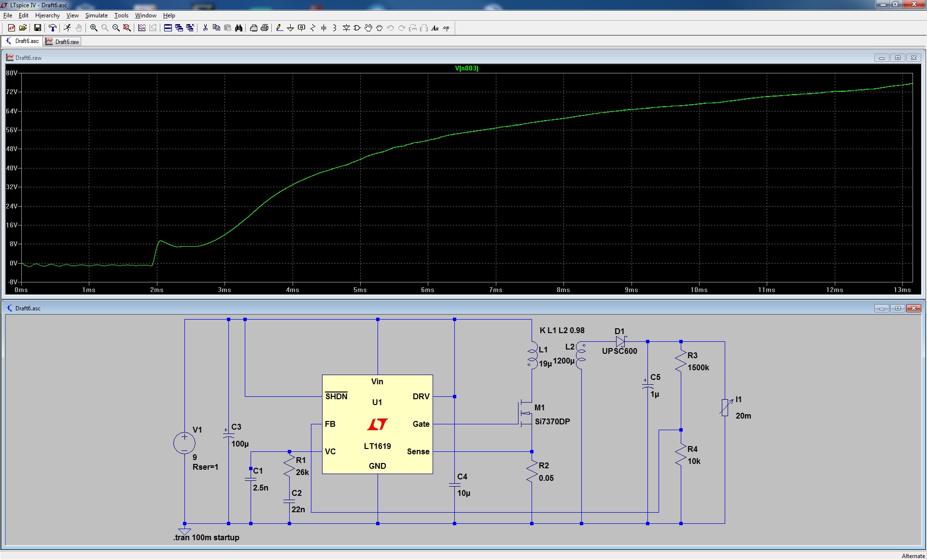Click the V(n003) trace label
The height and width of the screenshot is (560, 927).
point(466,69)
